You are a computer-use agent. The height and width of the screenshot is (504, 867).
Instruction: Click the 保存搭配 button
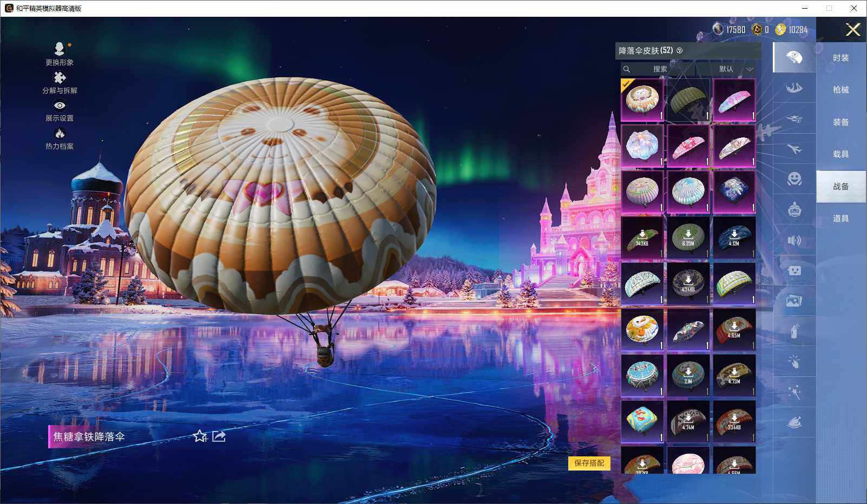click(x=590, y=464)
